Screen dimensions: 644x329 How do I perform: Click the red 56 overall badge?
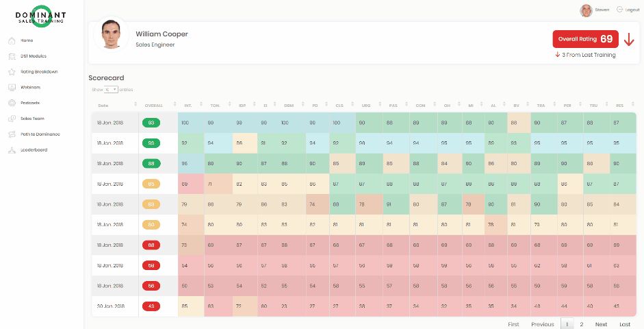coord(151,286)
